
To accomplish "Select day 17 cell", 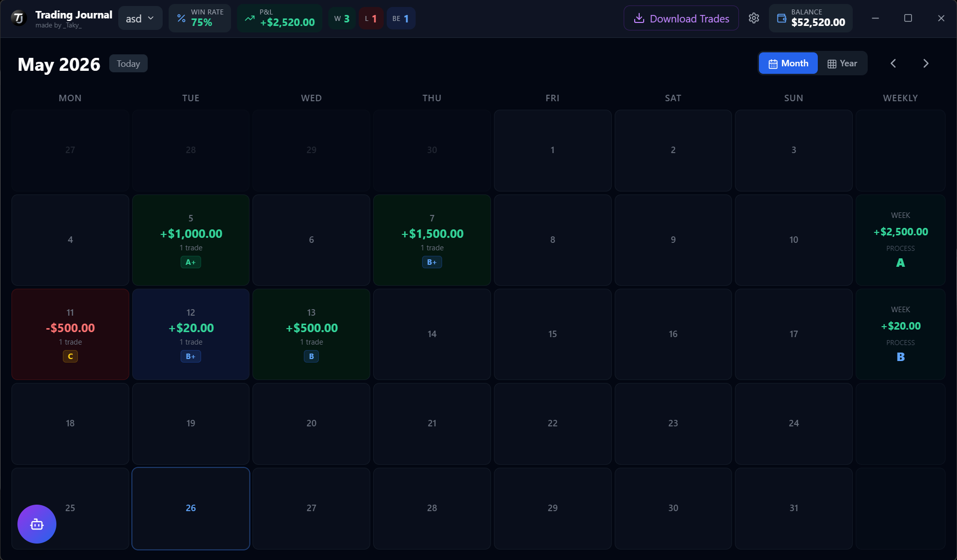I will click(794, 334).
